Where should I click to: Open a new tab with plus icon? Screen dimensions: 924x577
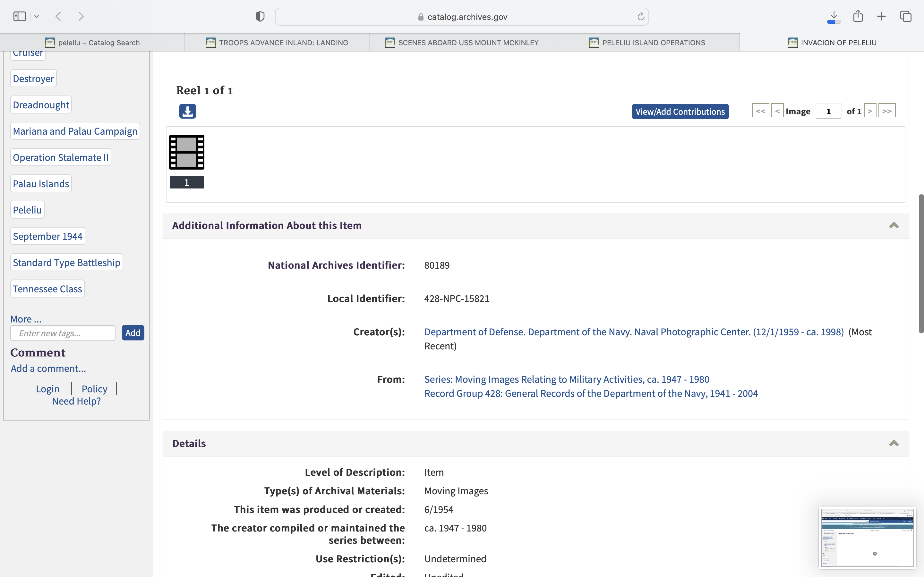tap(881, 16)
